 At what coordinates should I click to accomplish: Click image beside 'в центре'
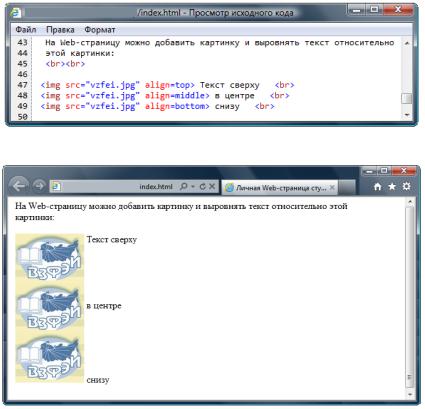[49, 308]
